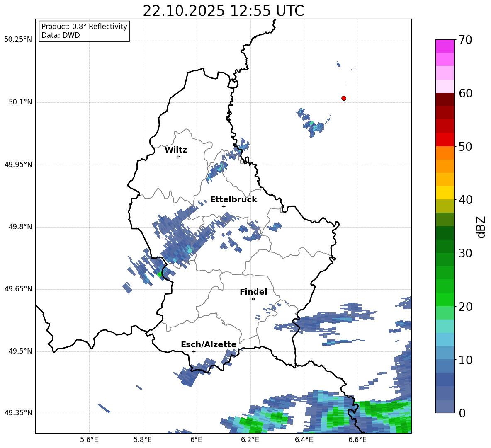Click the 6.4°E longitude label
The width and height of the screenshot is (491, 448).
click(304, 440)
